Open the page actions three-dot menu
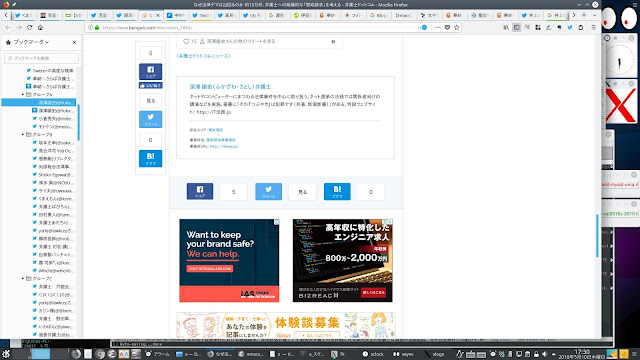640x360 pixels. click(438, 27)
